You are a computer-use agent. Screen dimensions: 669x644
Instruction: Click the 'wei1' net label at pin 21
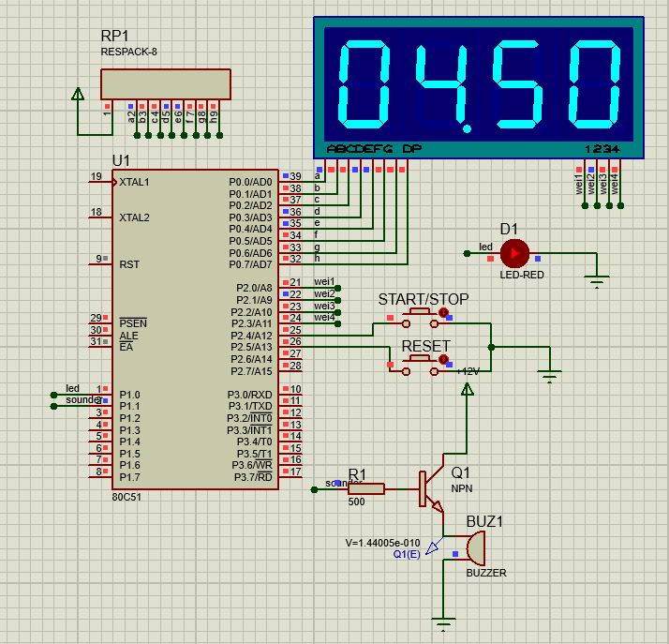point(324,281)
